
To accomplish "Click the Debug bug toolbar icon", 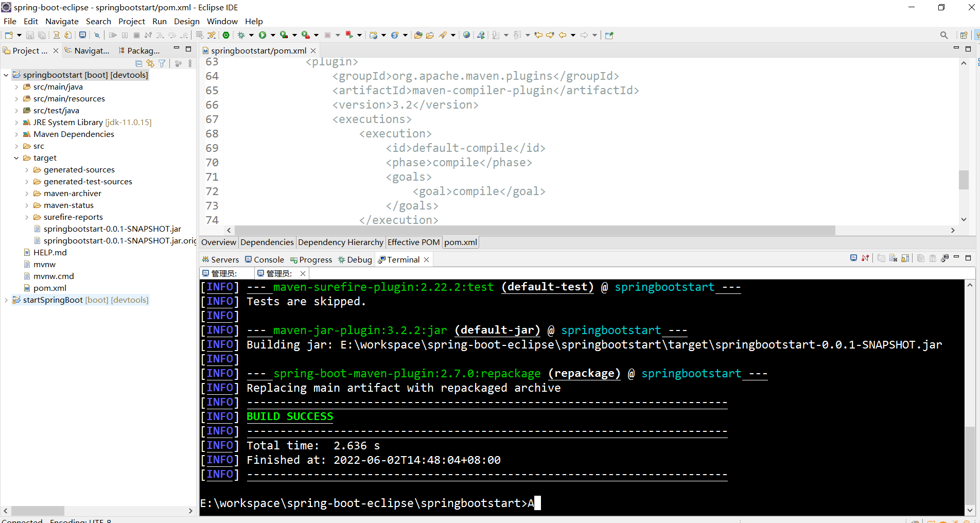I will pyautogui.click(x=241, y=35).
